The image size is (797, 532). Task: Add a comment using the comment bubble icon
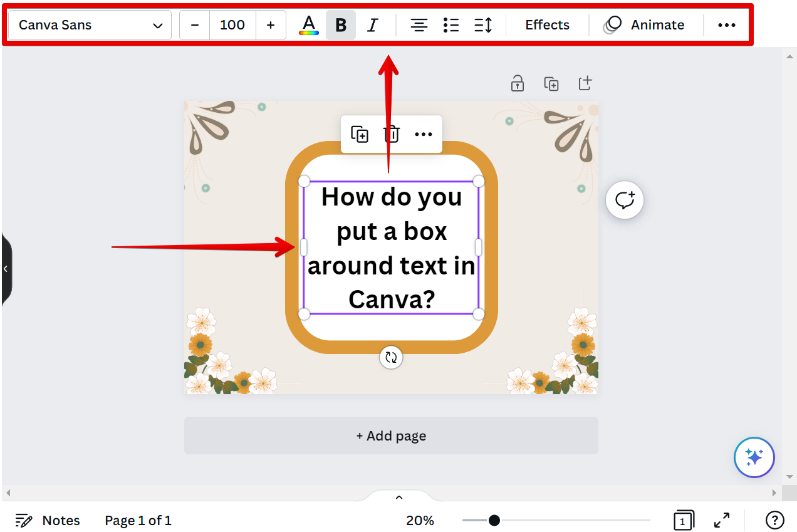624,200
